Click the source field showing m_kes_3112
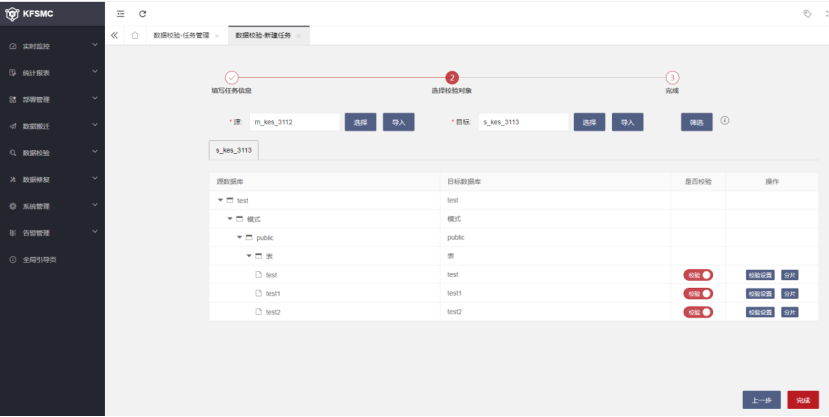 (x=294, y=122)
